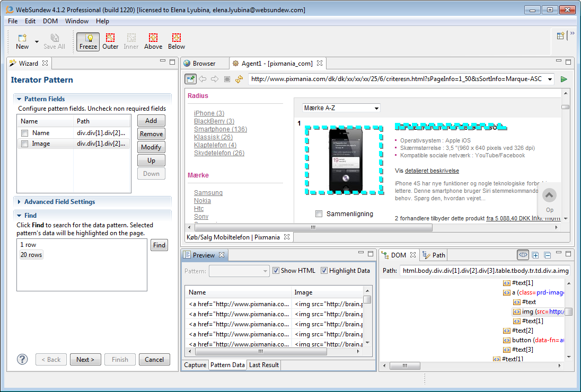Image resolution: width=581 pixels, height=392 pixels.
Task: Stop page loading with the stop icon
Action: click(227, 79)
